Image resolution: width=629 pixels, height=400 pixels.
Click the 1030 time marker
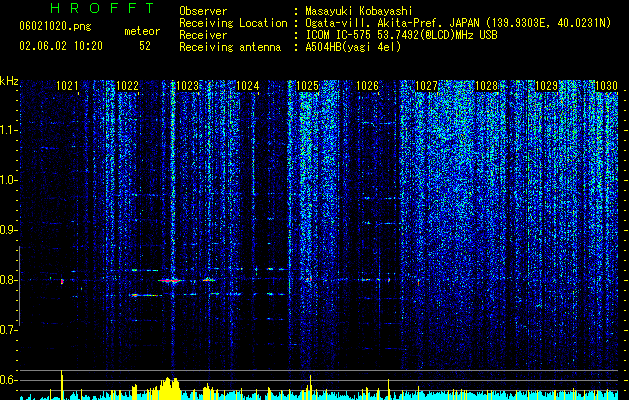[607, 86]
